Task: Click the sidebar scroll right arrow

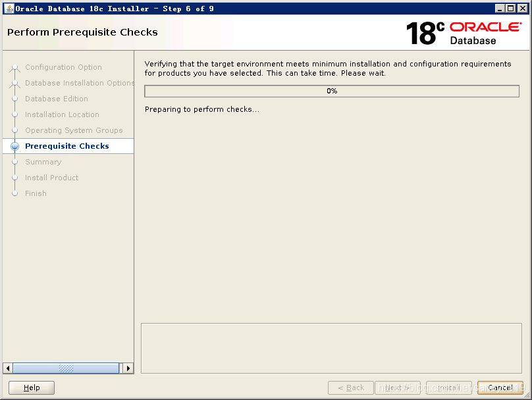Action: (128, 368)
